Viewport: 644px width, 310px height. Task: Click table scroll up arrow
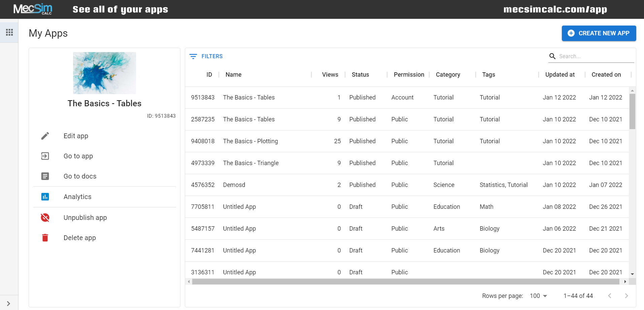click(632, 90)
